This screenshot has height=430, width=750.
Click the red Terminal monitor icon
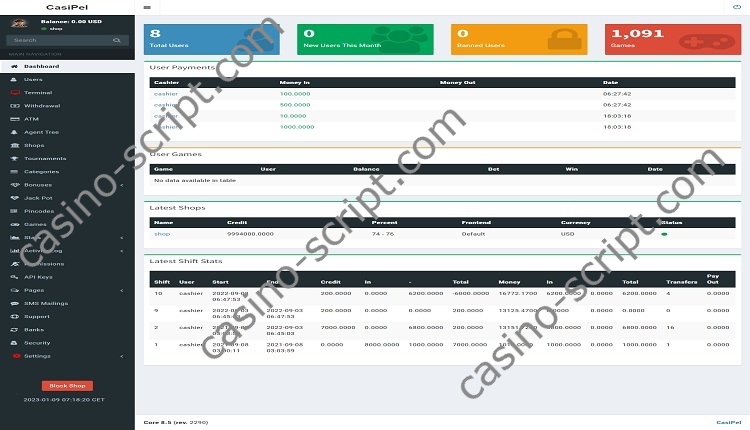tap(14, 92)
